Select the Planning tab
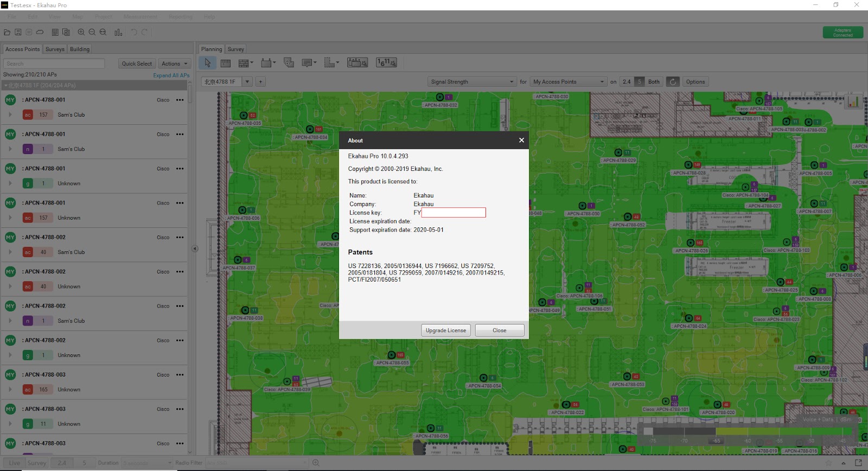The height and width of the screenshot is (471, 868). [x=212, y=49]
